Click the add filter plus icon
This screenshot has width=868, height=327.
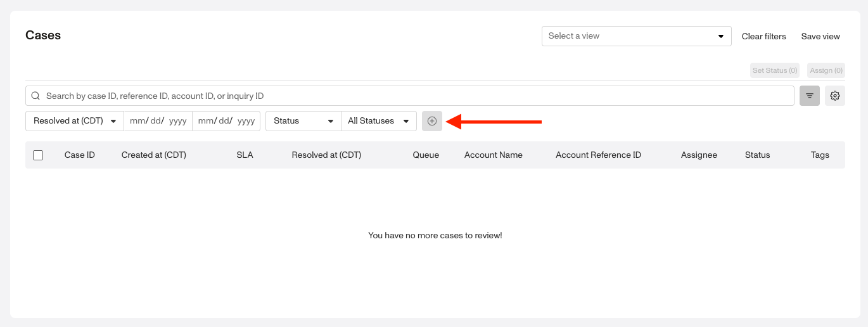pyautogui.click(x=432, y=121)
